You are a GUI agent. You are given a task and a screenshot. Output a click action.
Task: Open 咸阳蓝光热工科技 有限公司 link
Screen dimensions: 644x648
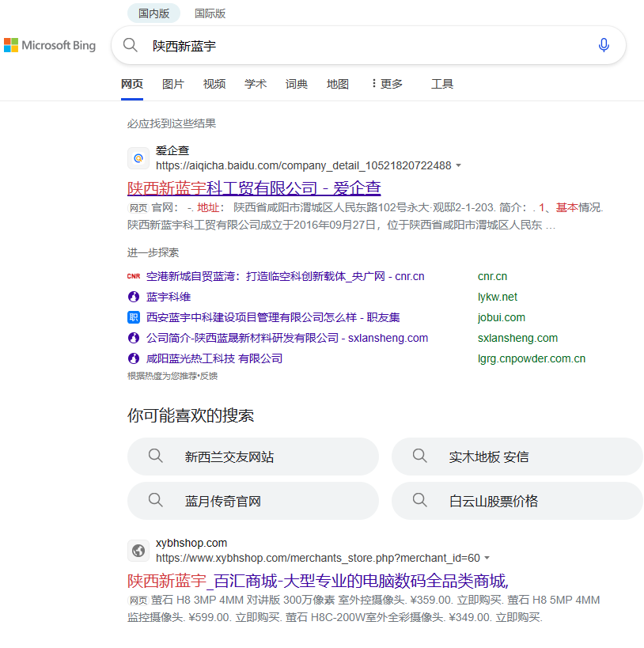214,358
